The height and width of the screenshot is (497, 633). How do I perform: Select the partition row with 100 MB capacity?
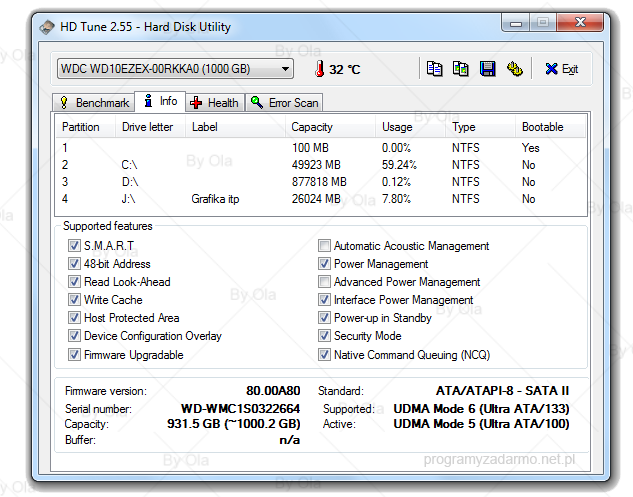tap(321, 148)
